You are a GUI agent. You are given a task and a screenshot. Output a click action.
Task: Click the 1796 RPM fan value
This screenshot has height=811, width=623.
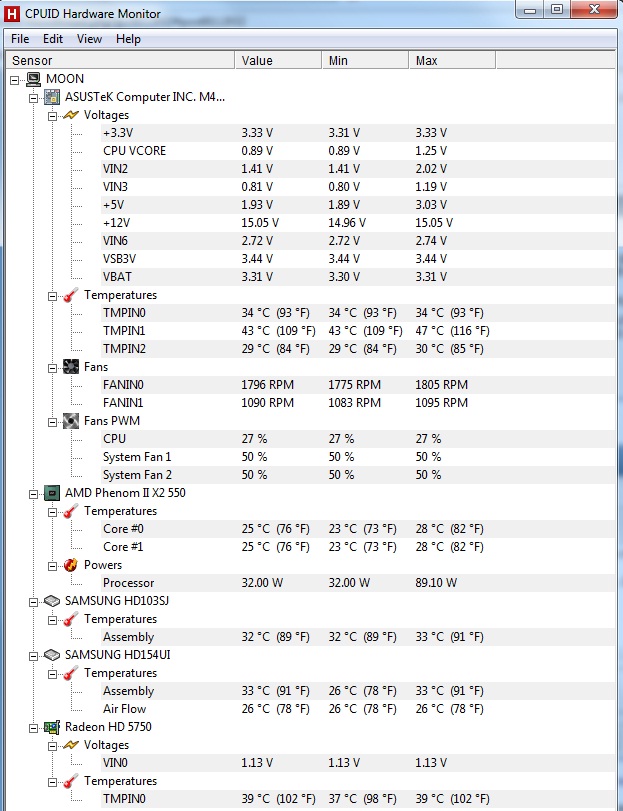click(x=267, y=385)
